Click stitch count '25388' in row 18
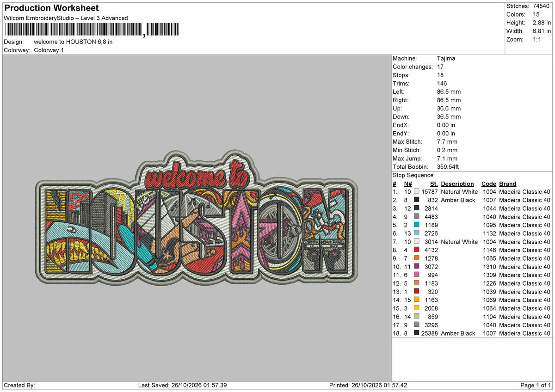555x392 pixels. (430, 333)
